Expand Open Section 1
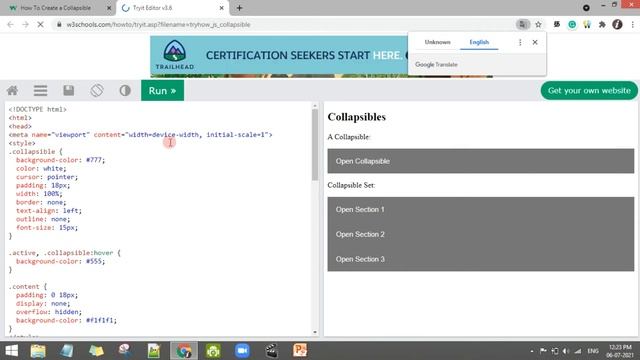 [480, 209]
